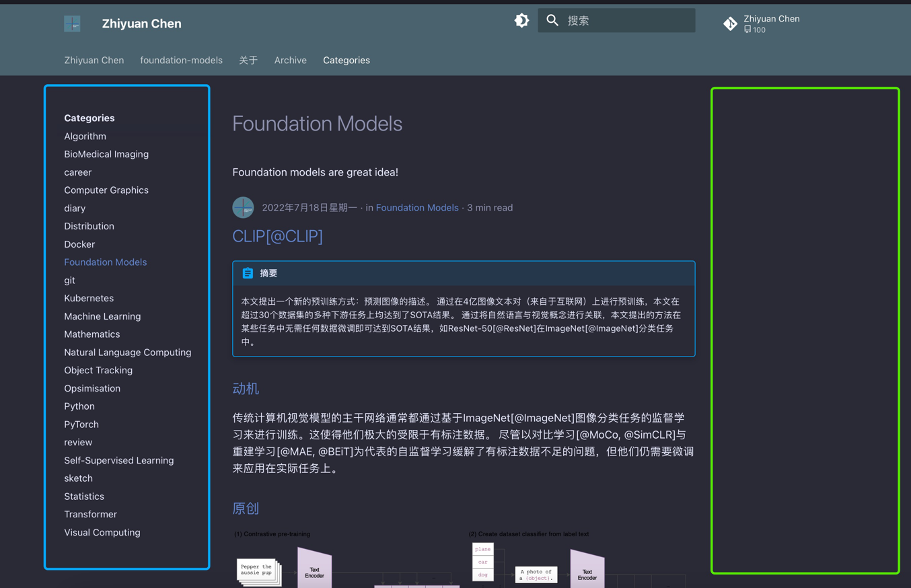This screenshot has height=588, width=911.
Task: Click the repository count icon showing 100
Action: [x=747, y=29]
